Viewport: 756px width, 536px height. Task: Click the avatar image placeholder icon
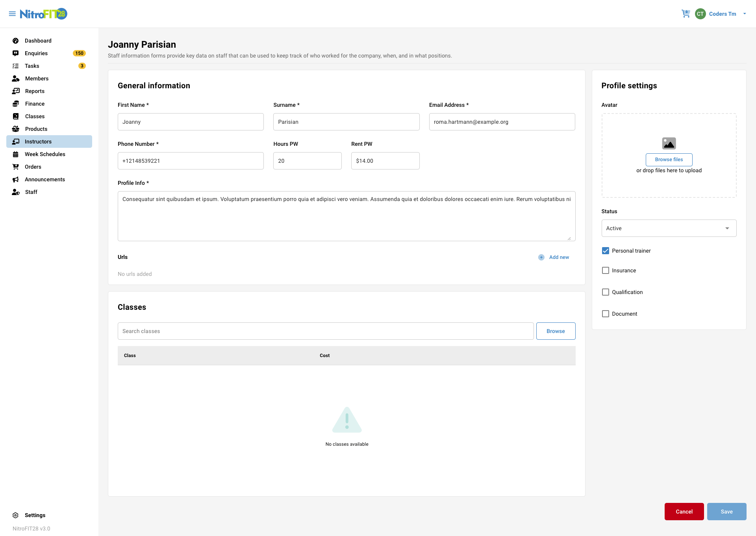[669, 143]
